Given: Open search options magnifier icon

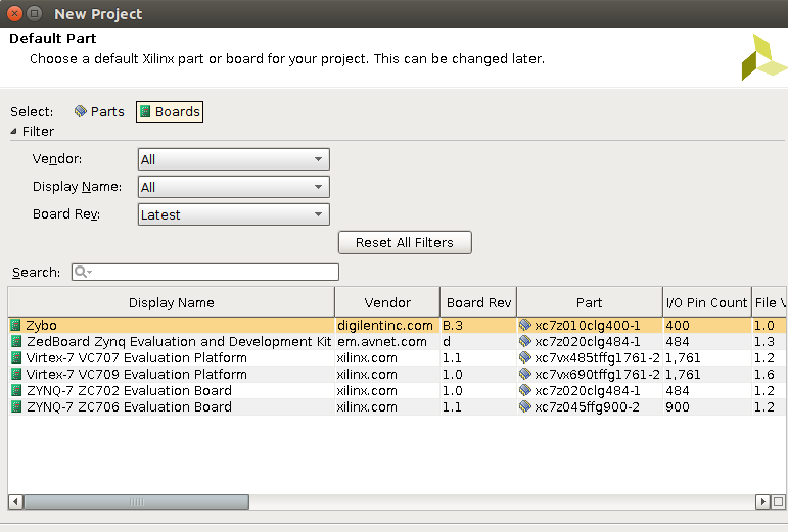Looking at the screenshot, I should [x=82, y=272].
